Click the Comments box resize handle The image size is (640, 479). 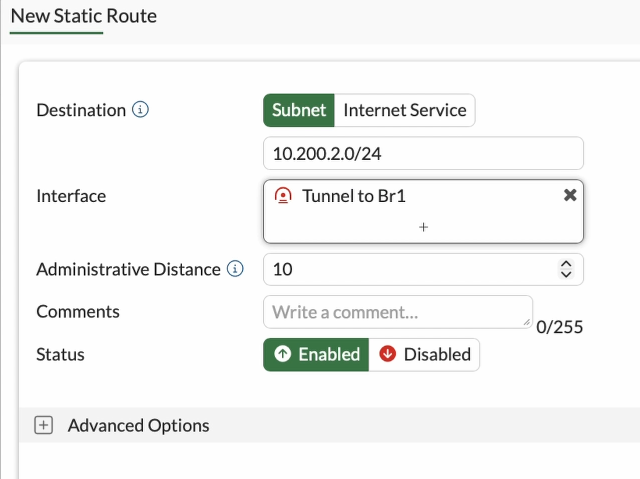[527, 322]
